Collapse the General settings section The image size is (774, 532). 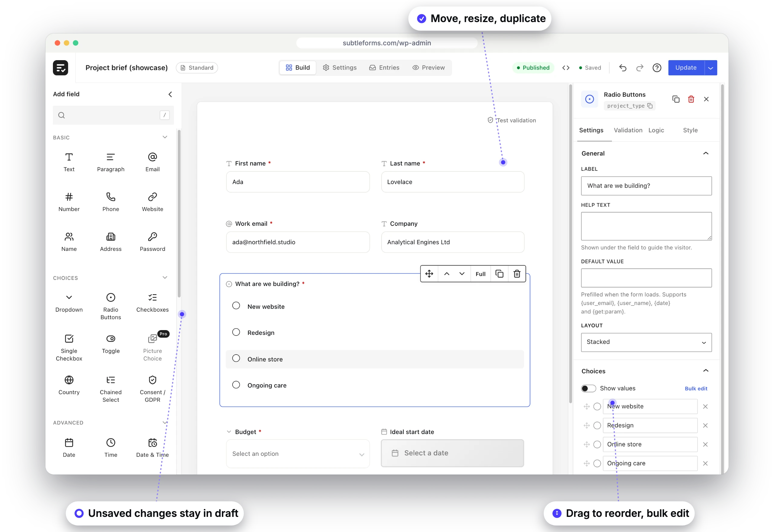[706, 153]
